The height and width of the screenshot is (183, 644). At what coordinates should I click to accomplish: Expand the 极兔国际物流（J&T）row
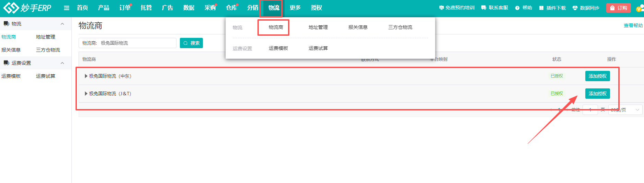coord(86,94)
